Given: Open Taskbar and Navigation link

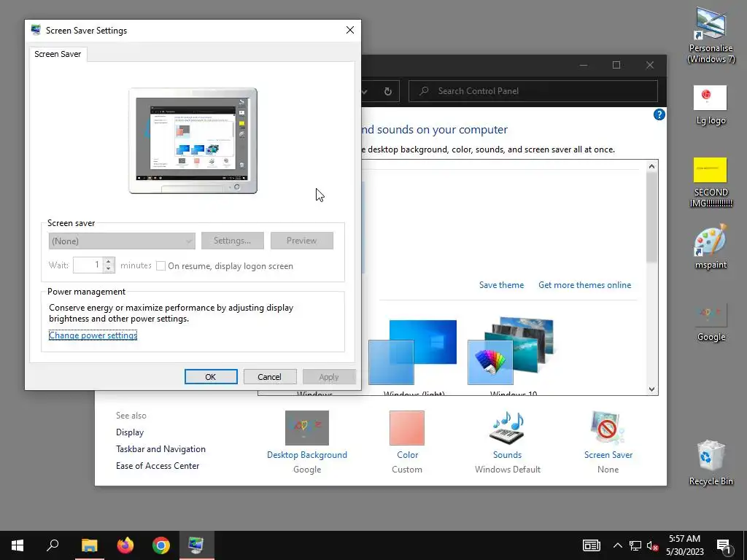Looking at the screenshot, I should click(160, 449).
